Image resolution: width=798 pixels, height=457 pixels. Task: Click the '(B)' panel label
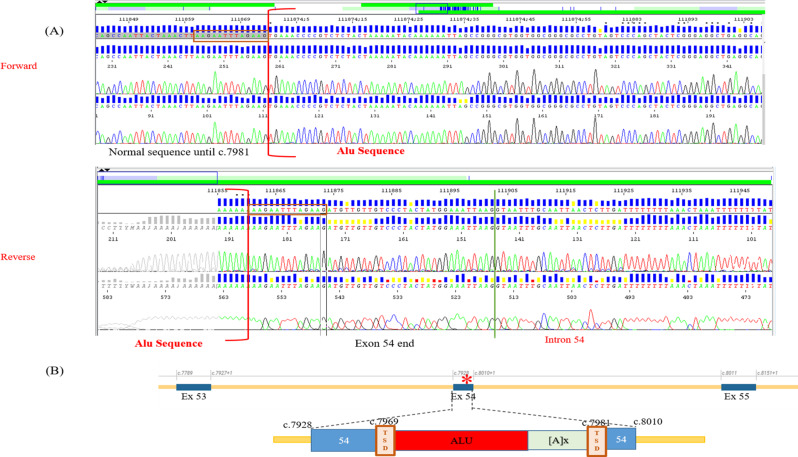(x=54, y=370)
